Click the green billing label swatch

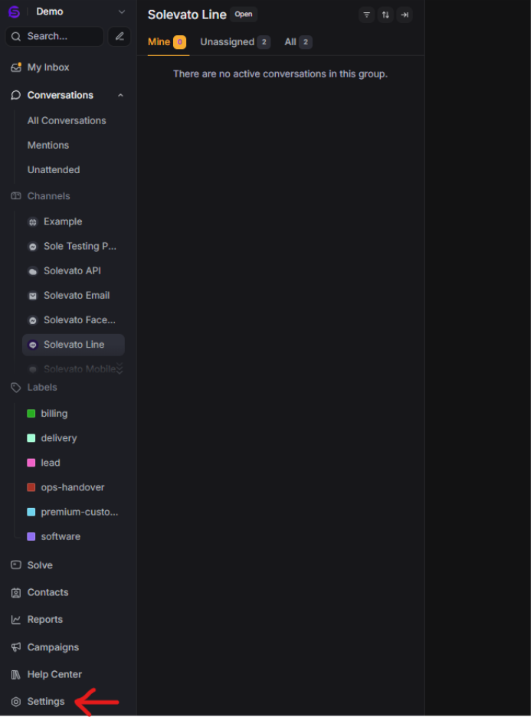[x=31, y=413]
